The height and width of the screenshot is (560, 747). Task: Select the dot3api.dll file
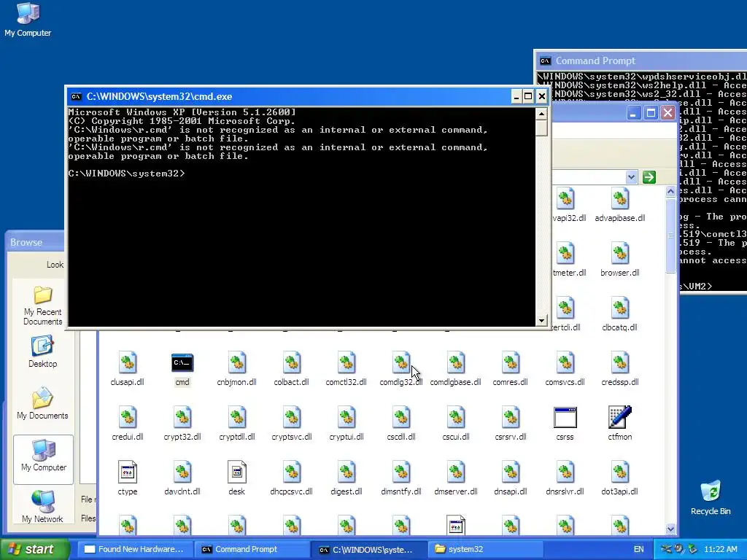point(620,479)
